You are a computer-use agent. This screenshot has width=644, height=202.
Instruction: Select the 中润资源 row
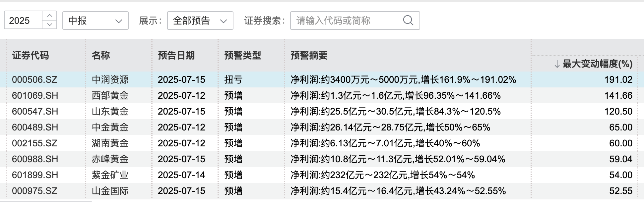click(110, 79)
